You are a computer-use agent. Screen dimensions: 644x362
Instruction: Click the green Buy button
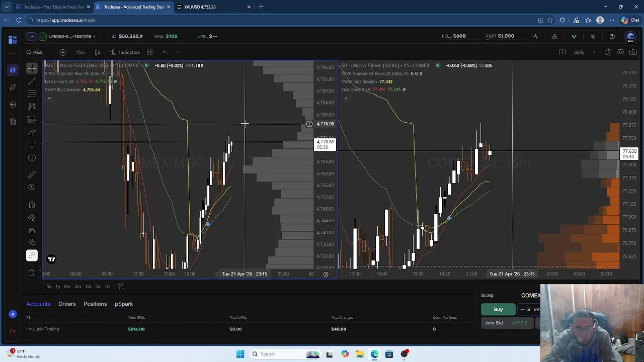(498, 309)
